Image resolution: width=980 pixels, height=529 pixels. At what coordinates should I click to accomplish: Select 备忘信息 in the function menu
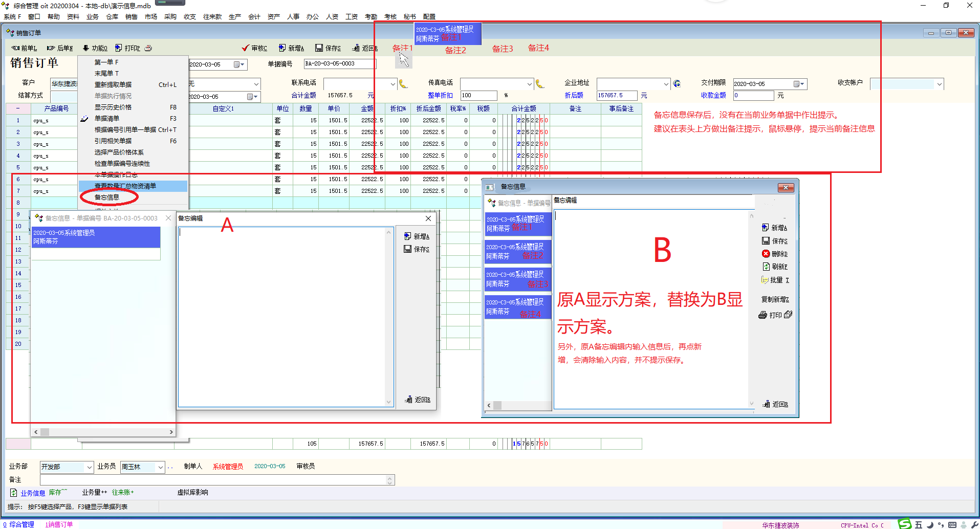click(x=107, y=197)
